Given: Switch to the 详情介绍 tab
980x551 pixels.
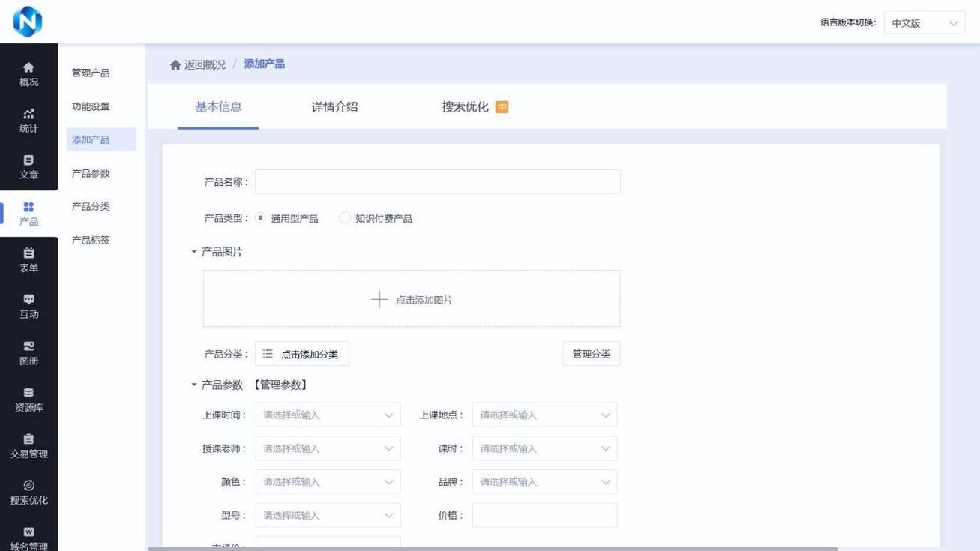Looking at the screenshot, I should point(334,106).
